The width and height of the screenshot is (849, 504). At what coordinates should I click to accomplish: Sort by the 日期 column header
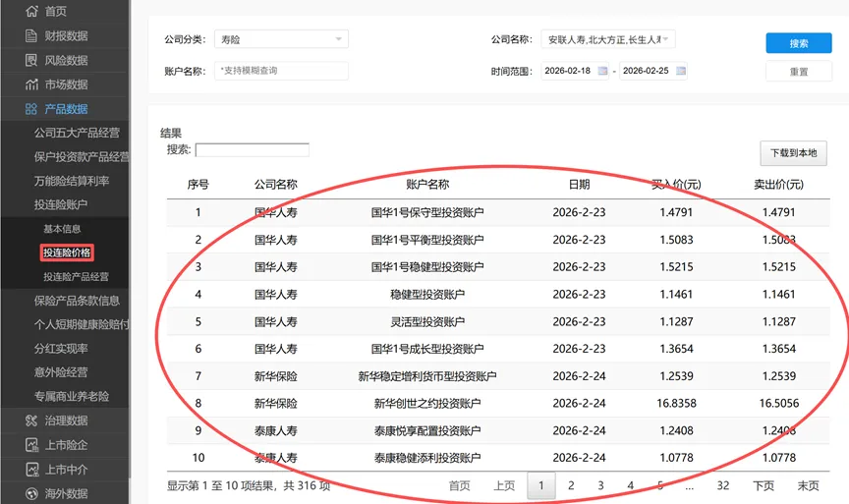[x=580, y=185]
